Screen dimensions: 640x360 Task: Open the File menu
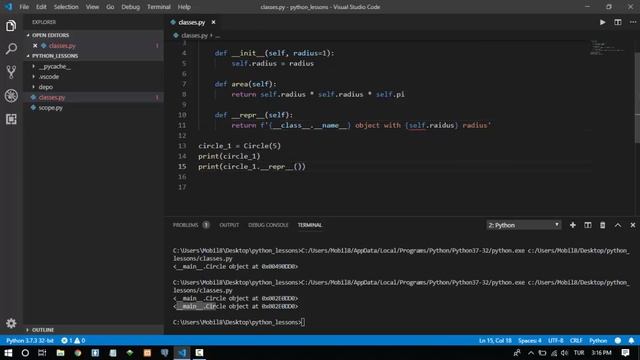(24, 7)
